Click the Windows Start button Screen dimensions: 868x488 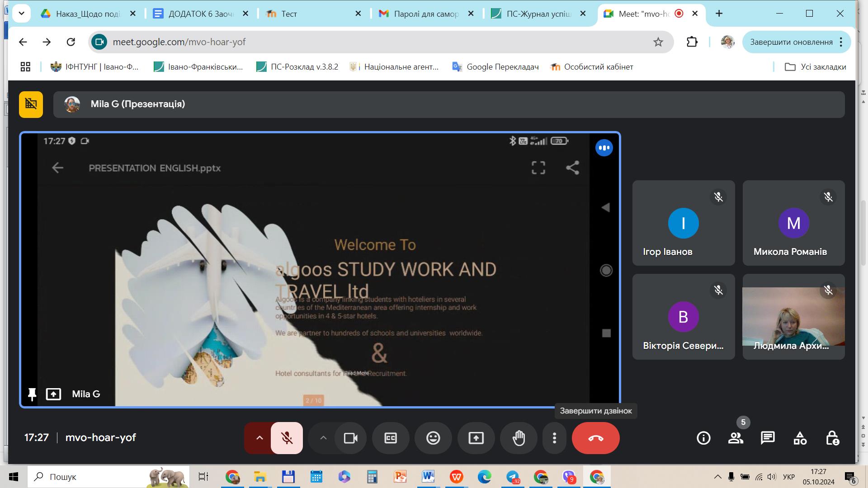pos(14,477)
